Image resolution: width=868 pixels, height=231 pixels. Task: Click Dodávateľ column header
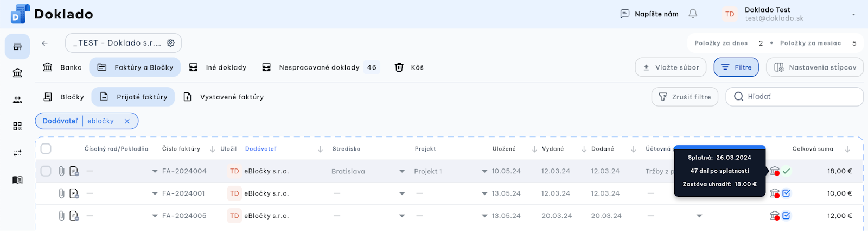tap(260, 149)
